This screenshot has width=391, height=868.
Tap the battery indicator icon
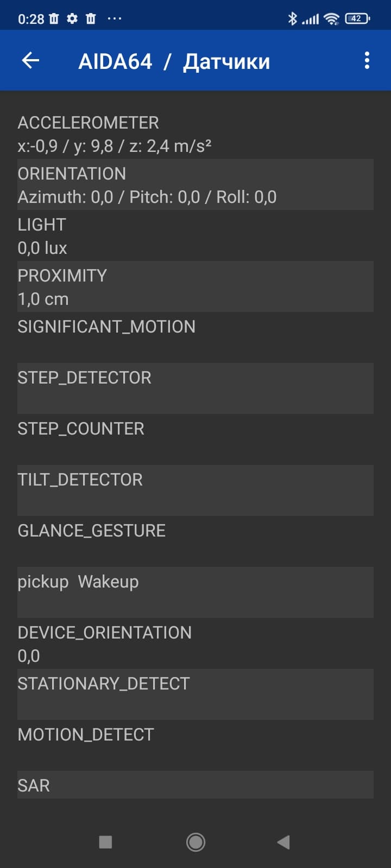(357, 18)
